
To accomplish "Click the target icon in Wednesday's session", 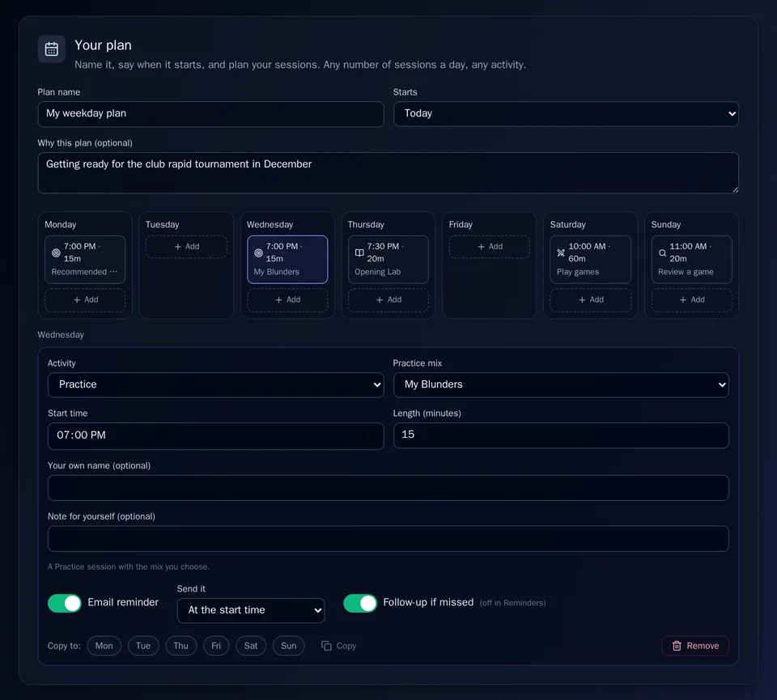I will [x=258, y=252].
